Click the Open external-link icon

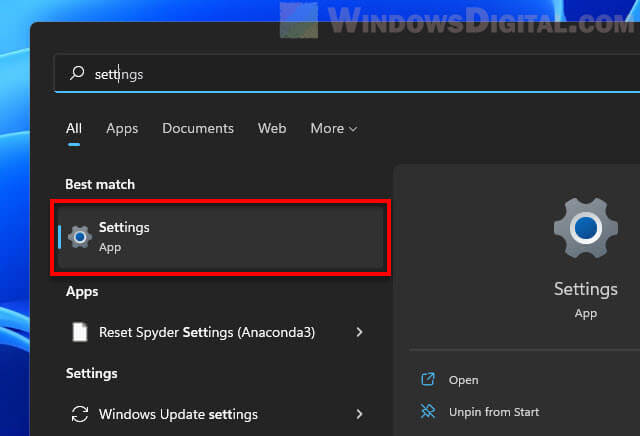[428, 379]
